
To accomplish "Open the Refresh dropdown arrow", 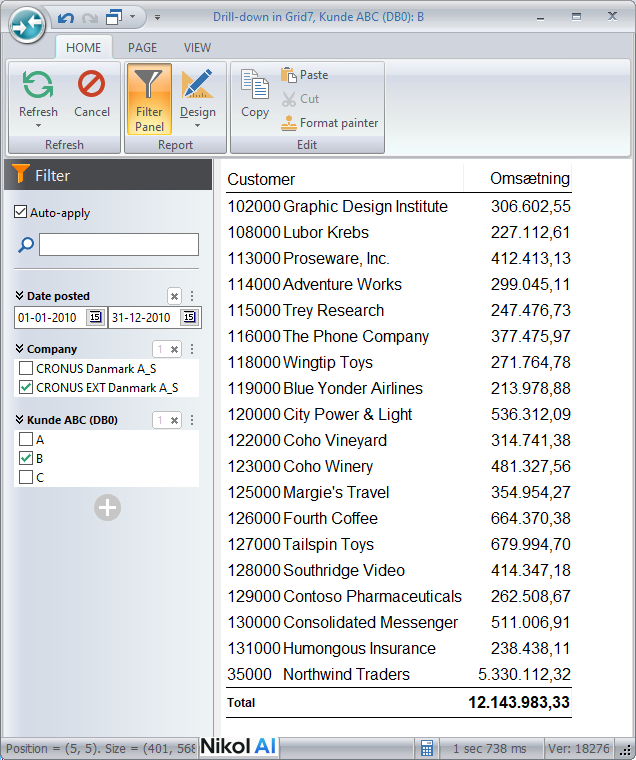I will pos(38,126).
